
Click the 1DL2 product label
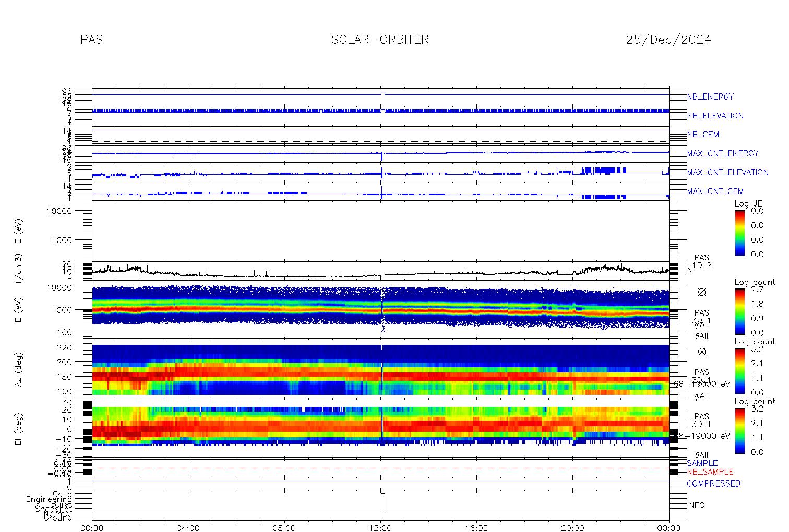point(702,265)
